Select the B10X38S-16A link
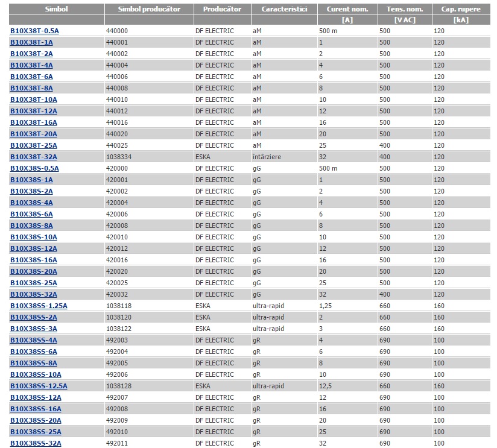 click(x=34, y=260)
